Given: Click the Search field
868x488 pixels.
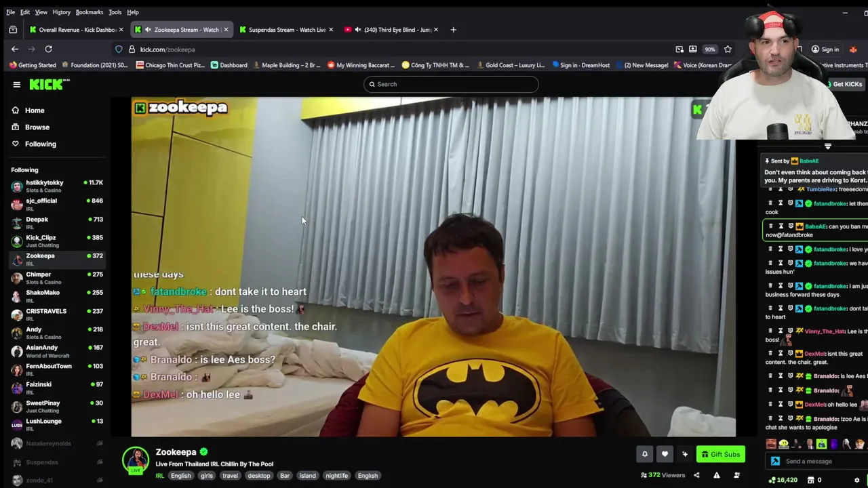Looking at the screenshot, I should (451, 84).
